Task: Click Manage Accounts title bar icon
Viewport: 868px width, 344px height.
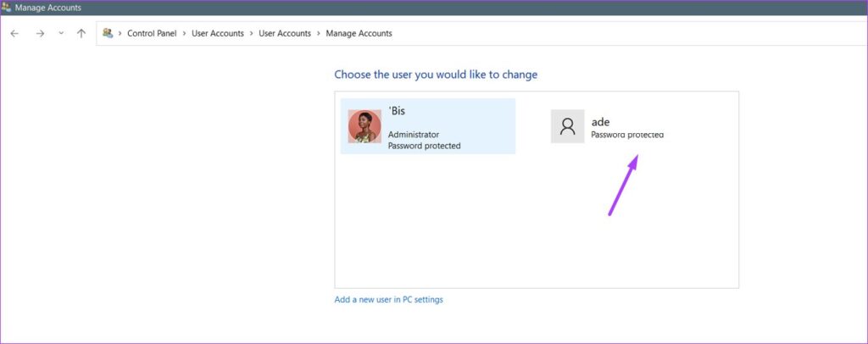Action: (6, 8)
